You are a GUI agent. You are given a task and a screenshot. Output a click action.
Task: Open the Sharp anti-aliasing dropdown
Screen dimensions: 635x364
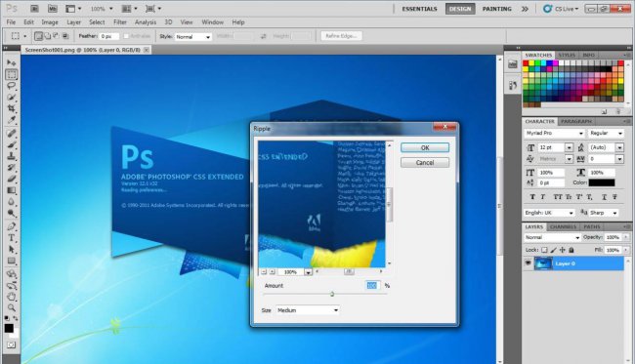(604, 213)
